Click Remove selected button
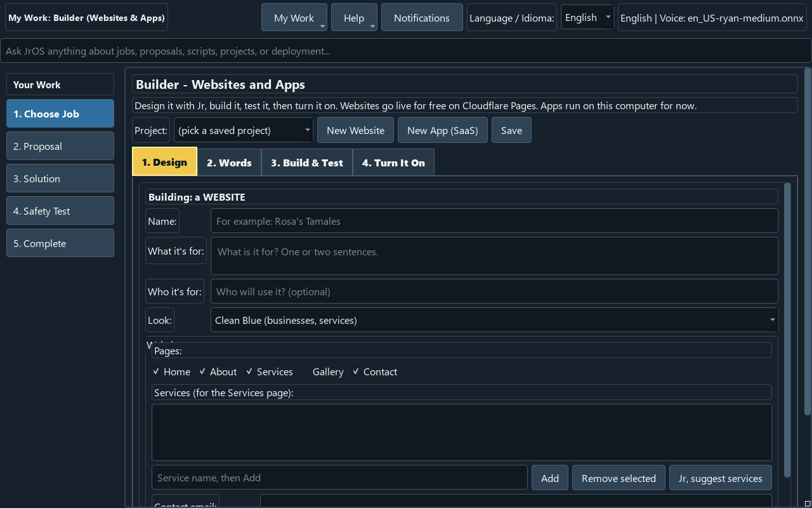This screenshot has width=812, height=508. click(619, 478)
